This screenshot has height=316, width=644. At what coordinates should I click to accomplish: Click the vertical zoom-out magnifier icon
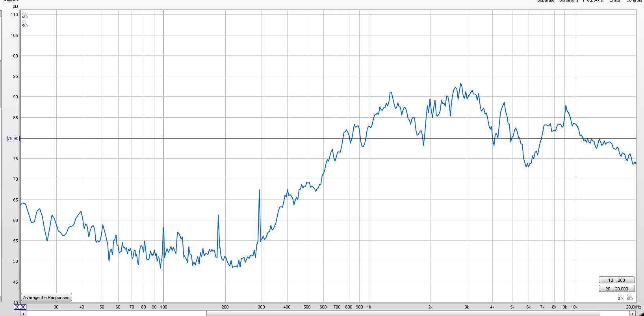25,24
